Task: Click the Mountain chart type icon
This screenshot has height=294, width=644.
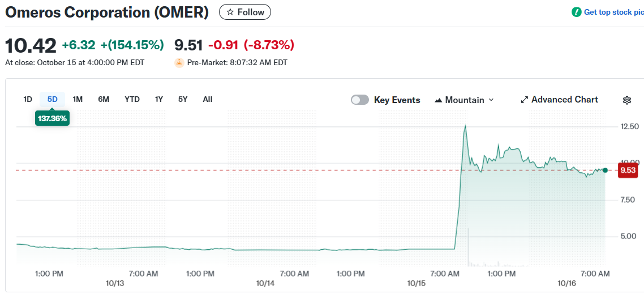Action: pyautogui.click(x=438, y=100)
